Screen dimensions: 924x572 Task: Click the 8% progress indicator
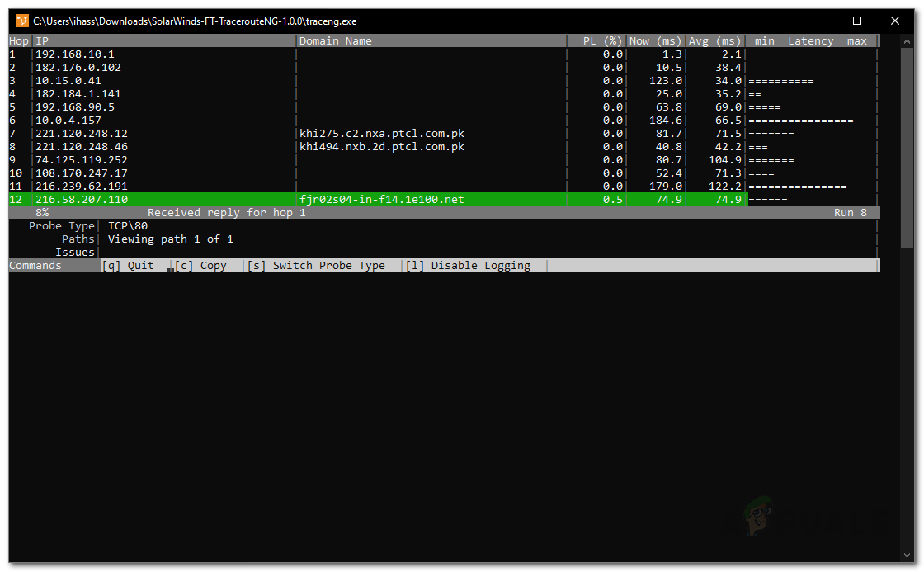tap(42, 213)
